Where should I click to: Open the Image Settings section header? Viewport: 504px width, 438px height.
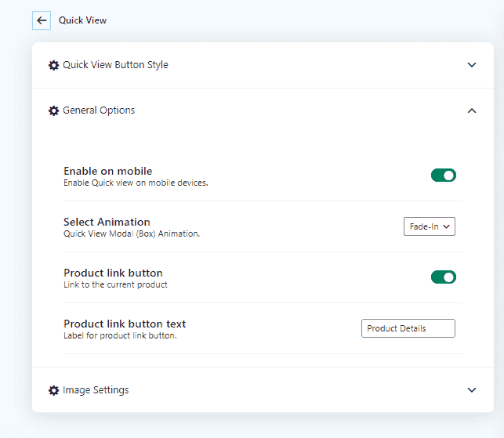[x=96, y=389]
